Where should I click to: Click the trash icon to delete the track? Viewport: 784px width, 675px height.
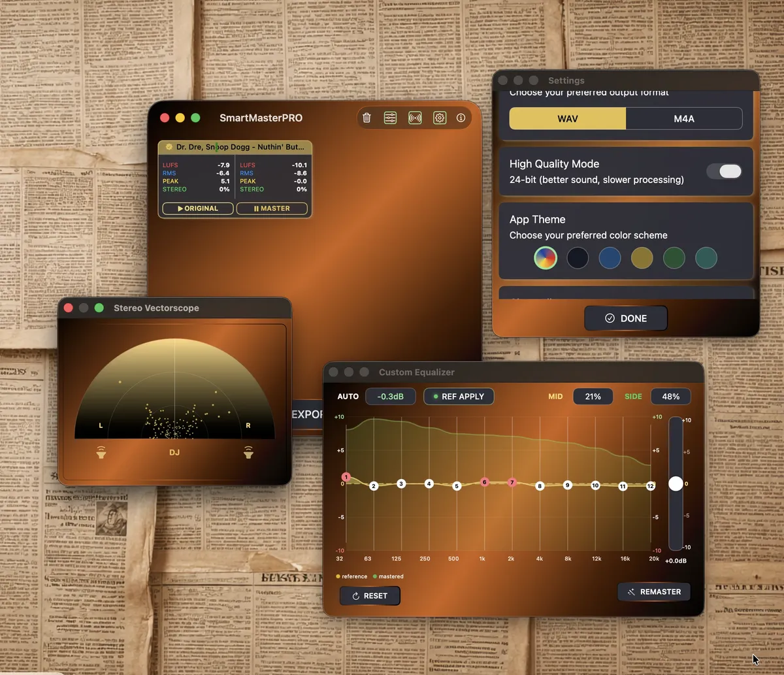367,118
